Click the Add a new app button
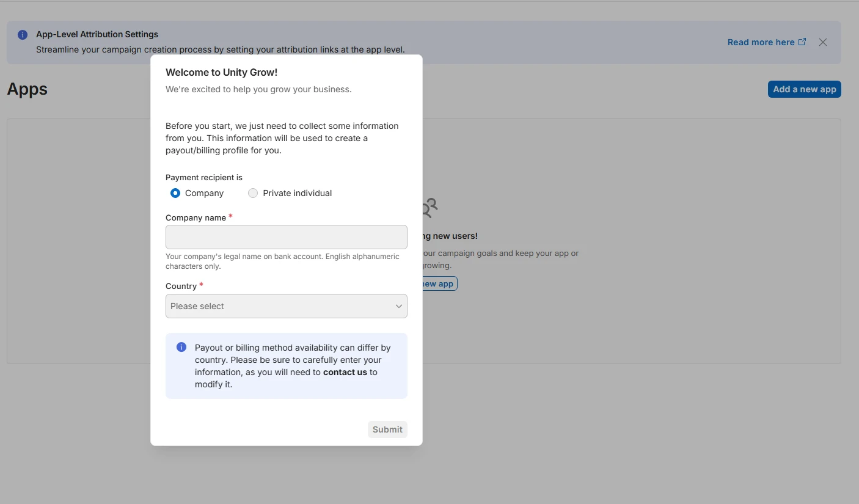 (804, 89)
